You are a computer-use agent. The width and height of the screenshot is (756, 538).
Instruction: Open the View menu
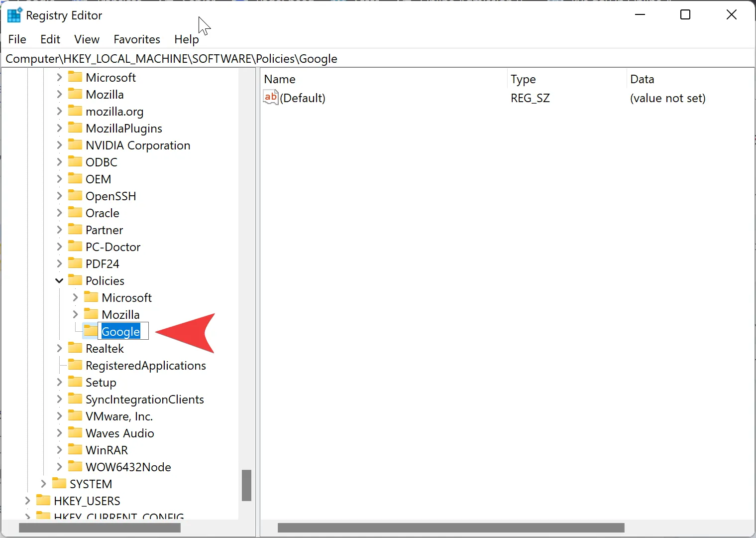87,39
